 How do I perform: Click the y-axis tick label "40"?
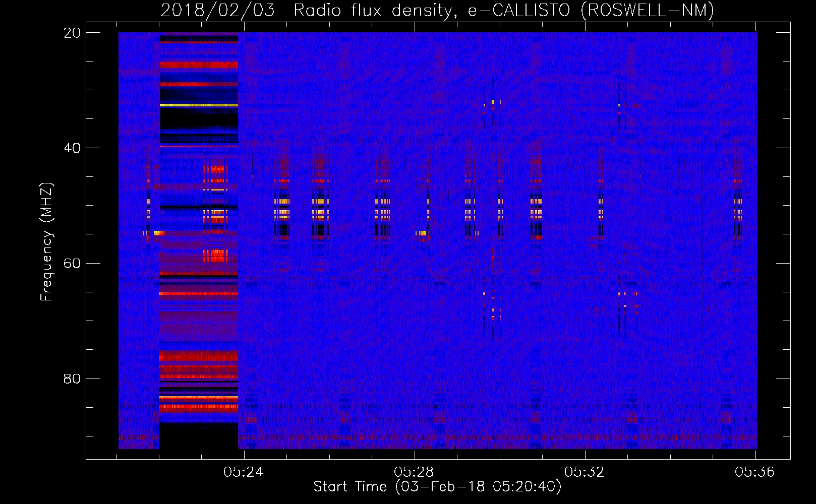72,148
